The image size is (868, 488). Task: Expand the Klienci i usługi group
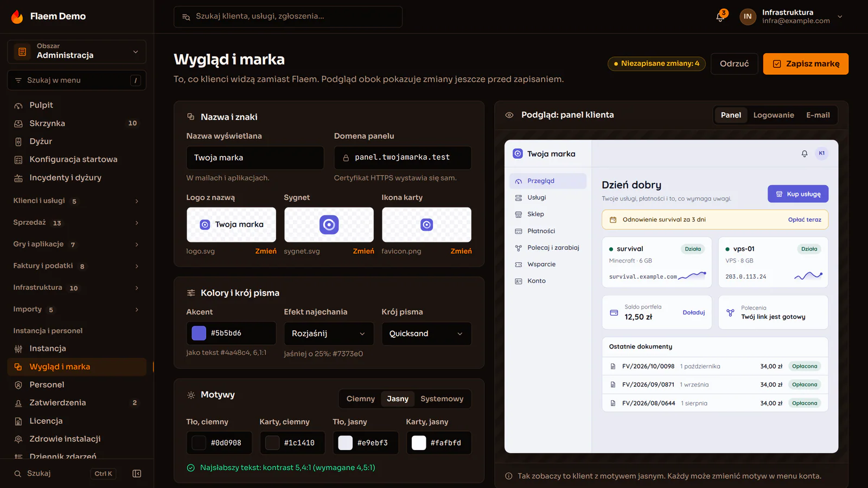tap(77, 201)
